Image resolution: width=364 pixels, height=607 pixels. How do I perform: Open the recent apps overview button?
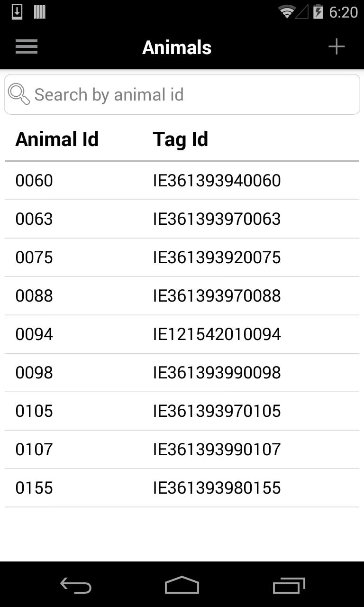(289, 585)
